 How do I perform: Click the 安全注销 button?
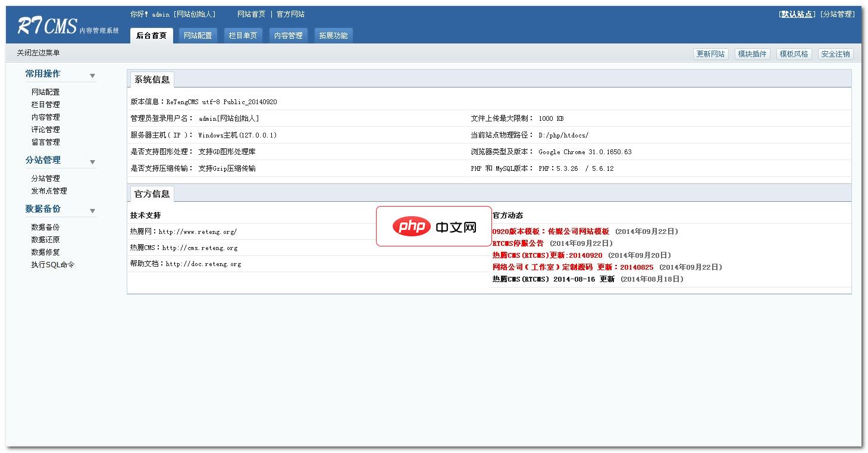835,54
